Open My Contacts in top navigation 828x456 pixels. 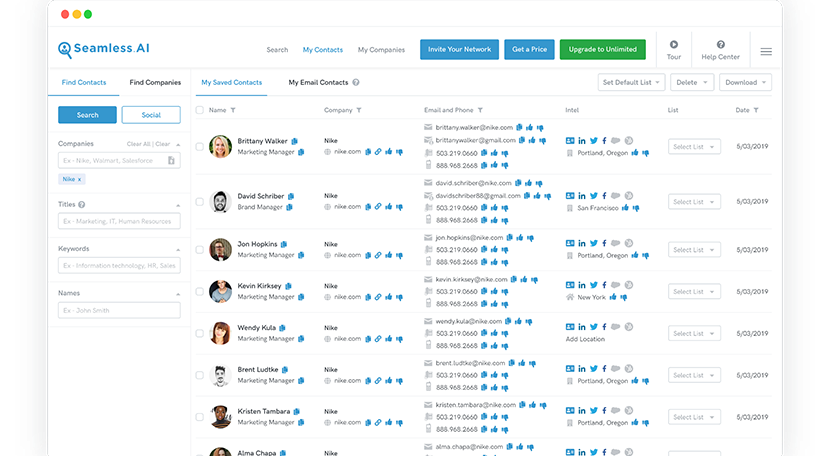point(323,50)
